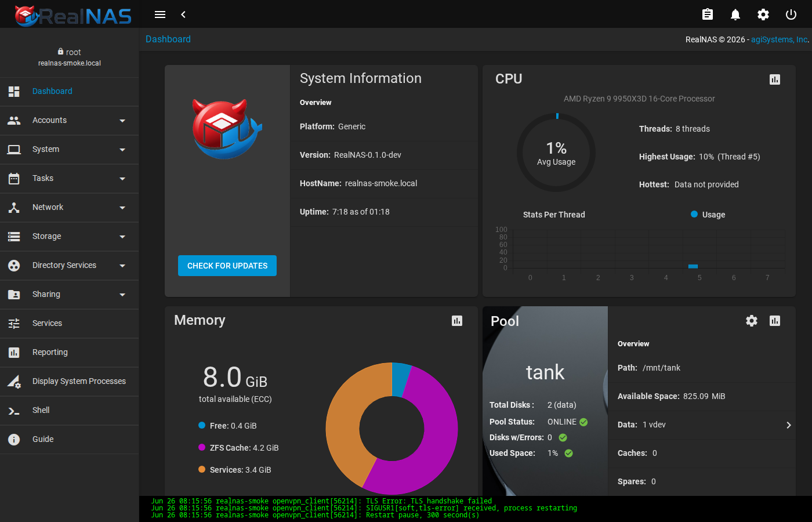Screen dimensions: 812x522
Task: Click the Reporting chart icon
Action: (14, 353)
